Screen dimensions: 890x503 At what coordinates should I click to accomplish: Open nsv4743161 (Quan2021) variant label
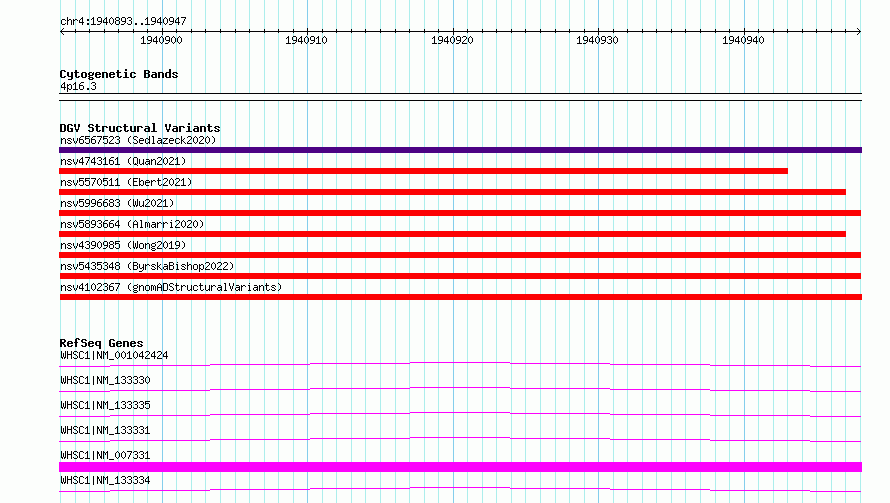123,161
